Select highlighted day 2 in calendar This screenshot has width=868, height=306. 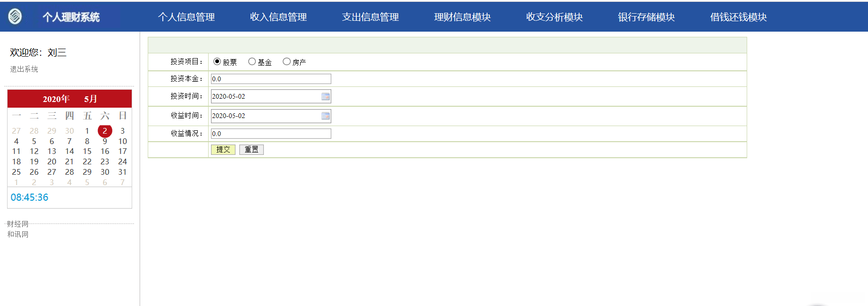pyautogui.click(x=105, y=131)
